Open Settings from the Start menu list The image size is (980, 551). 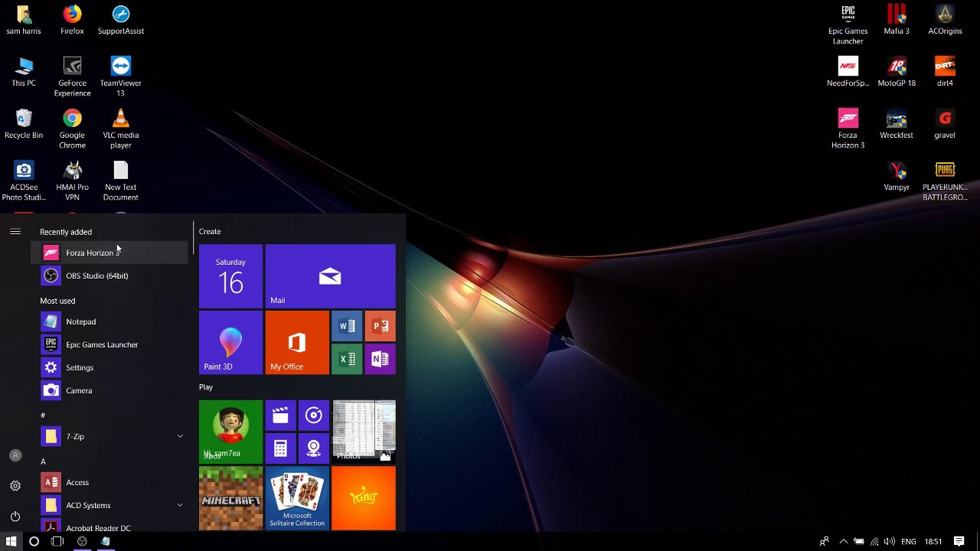[78, 367]
